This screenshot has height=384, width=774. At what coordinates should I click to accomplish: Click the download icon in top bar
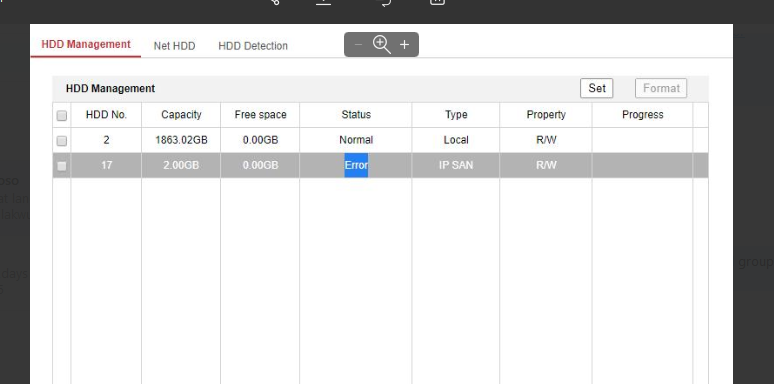point(323,1)
